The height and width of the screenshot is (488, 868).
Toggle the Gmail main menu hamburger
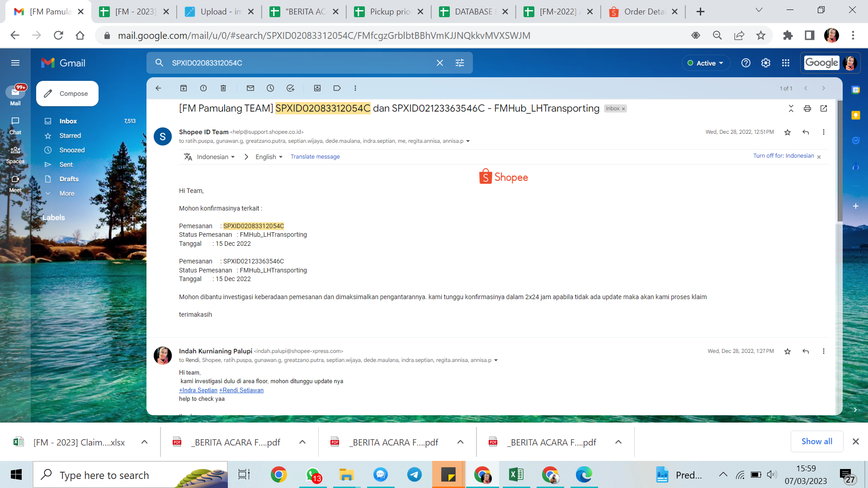tap(15, 63)
